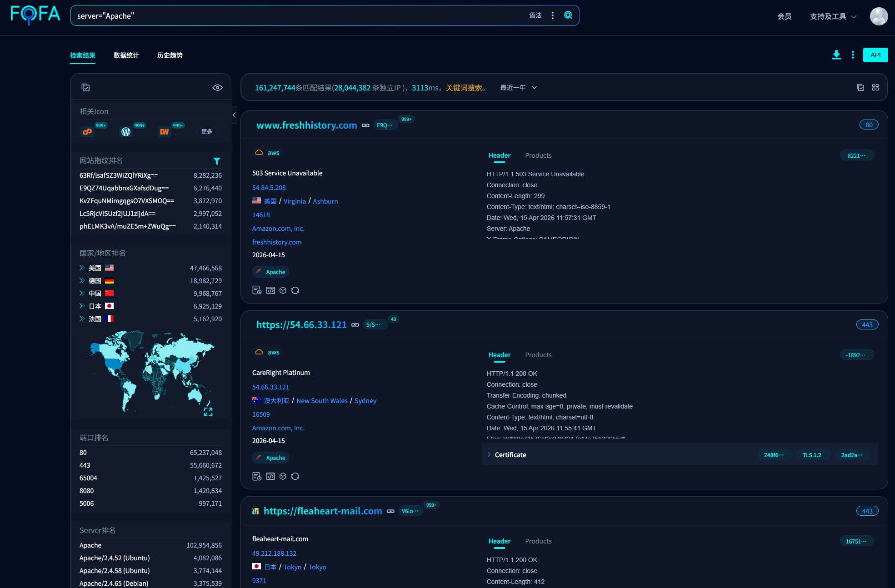Open the 最近一年 time range dropdown
The height and width of the screenshot is (588, 895).
519,88
